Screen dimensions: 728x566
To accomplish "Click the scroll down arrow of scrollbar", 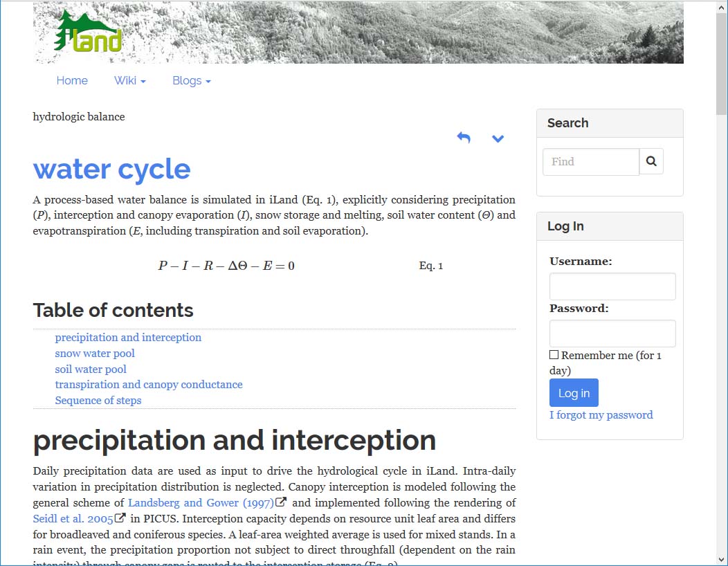I will coord(721,559).
